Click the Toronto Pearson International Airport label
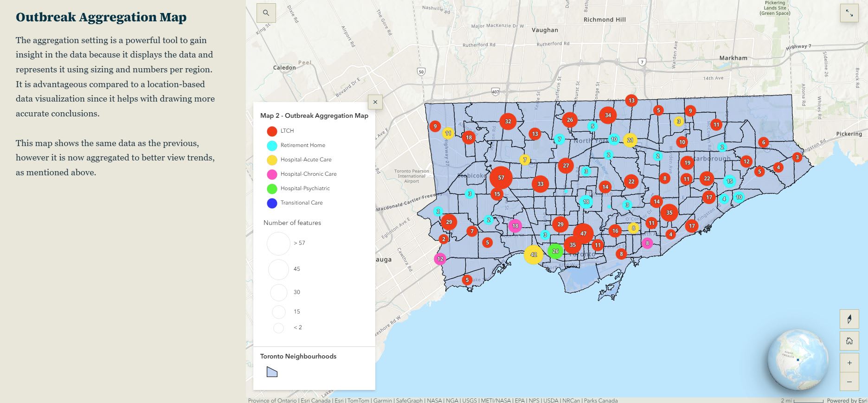The image size is (868, 403). coord(411,176)
